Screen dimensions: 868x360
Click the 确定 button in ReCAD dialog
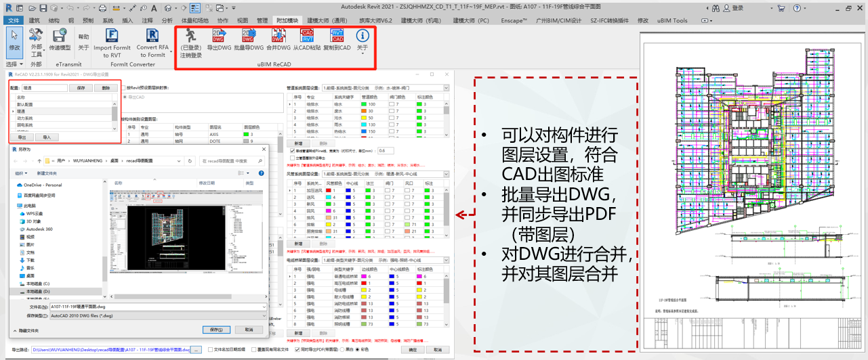tap(413, 350)
